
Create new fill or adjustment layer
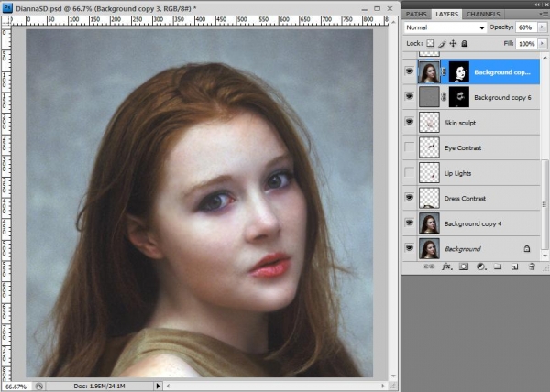point(481,267)
